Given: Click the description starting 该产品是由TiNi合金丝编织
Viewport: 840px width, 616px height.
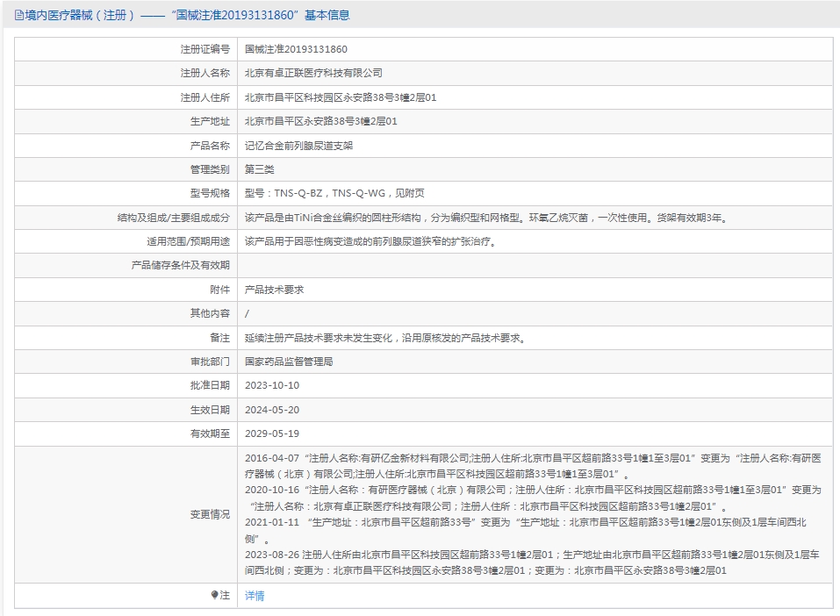Looking at the screenshot, I should coord(486,218).
